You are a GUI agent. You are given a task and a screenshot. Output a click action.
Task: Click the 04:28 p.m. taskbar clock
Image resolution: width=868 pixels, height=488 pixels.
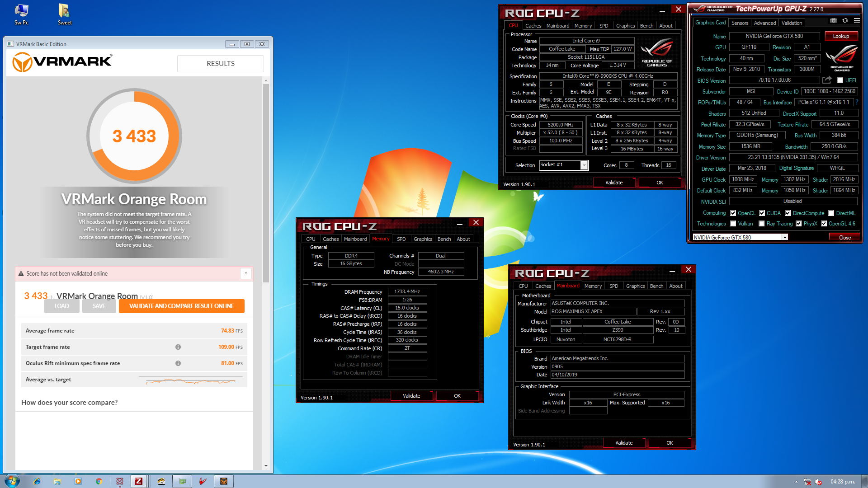843,482
